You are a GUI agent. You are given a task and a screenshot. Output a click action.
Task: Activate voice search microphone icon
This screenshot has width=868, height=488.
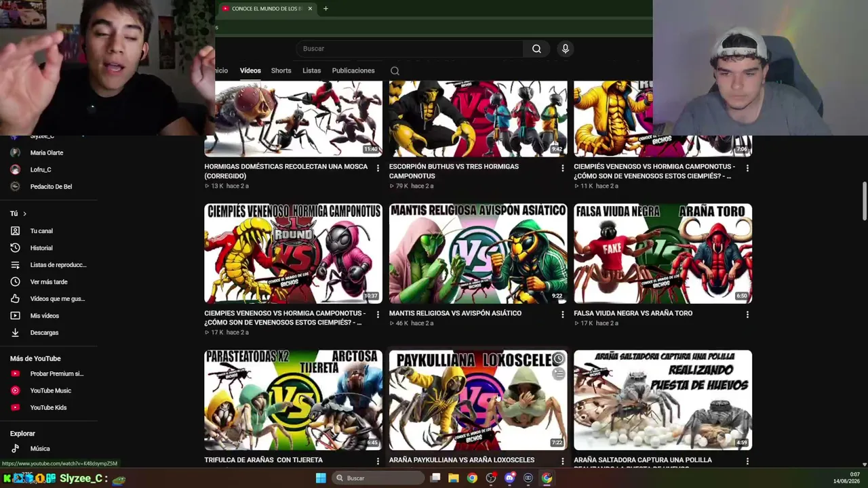[565, 49]
